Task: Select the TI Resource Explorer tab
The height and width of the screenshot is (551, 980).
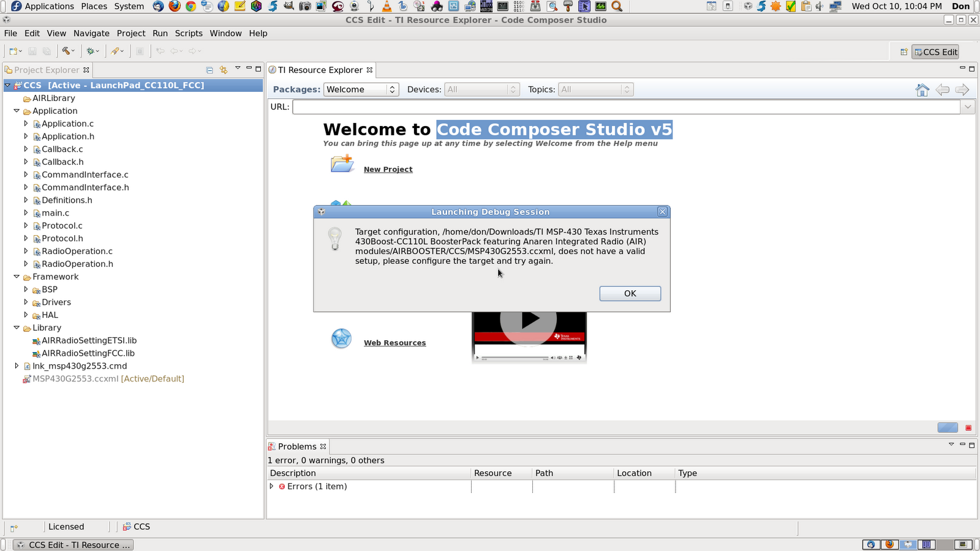Action: click(320, 70)
